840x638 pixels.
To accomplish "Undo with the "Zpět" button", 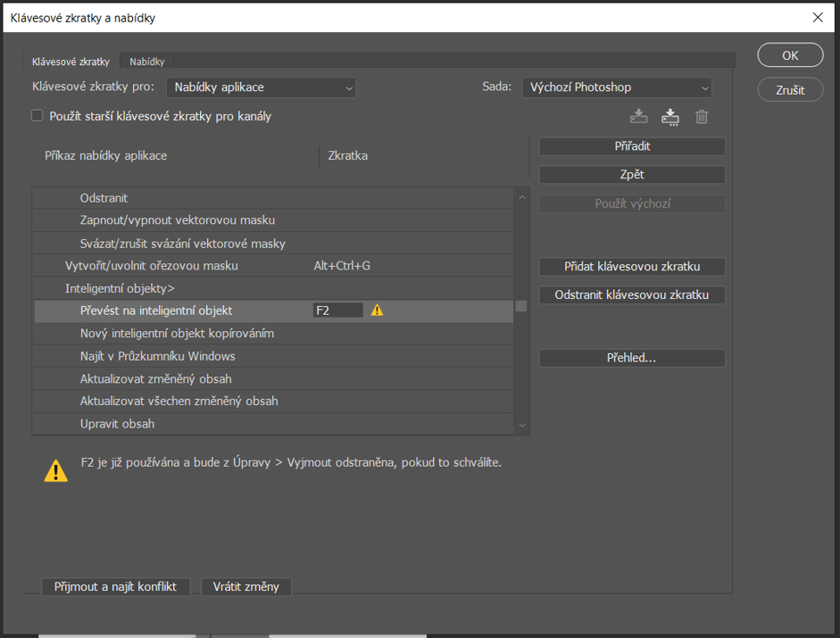I will pyautogui.click(x=631, y=174).
